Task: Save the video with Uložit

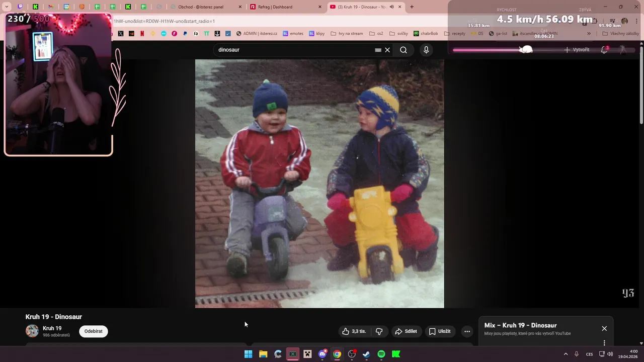Action: (440, 331)
